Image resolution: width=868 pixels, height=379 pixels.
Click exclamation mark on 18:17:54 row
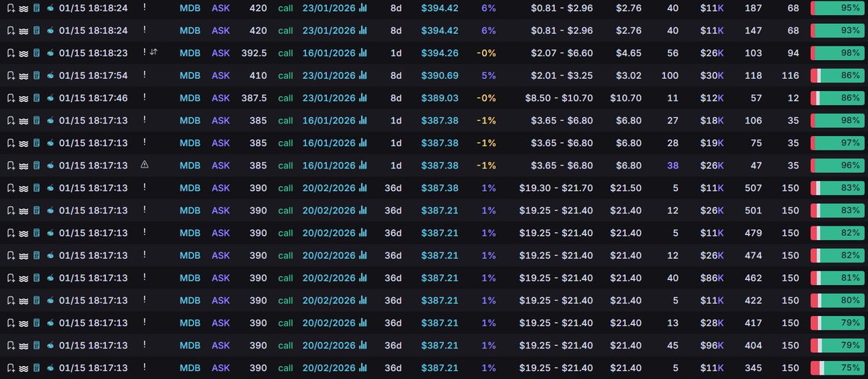click(145, 75)
